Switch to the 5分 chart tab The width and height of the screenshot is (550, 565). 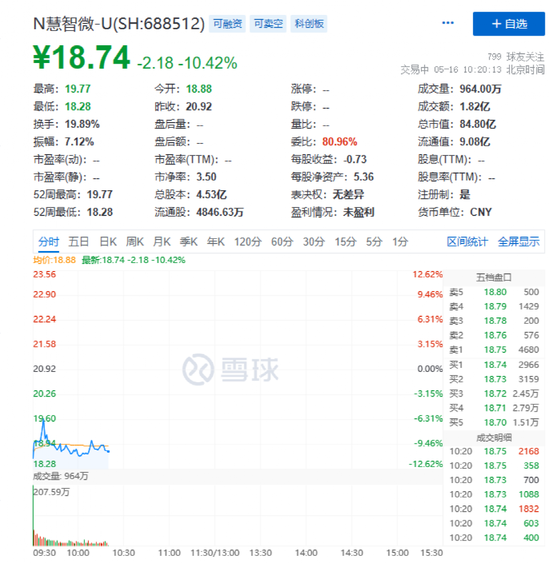(x=374, y=241)
